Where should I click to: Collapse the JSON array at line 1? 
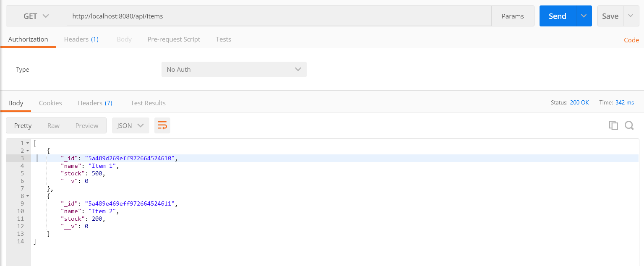[28, 143]
